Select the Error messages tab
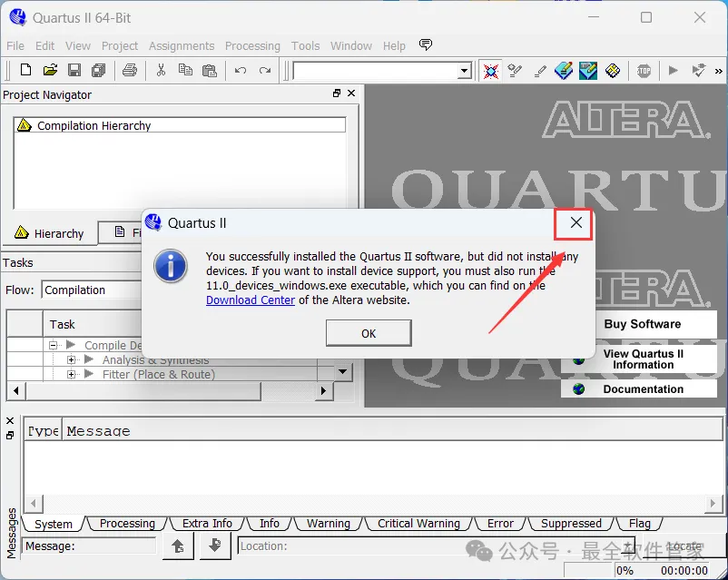Image resolution: width=728 pixels, height=580 pixels. point(500,524)
